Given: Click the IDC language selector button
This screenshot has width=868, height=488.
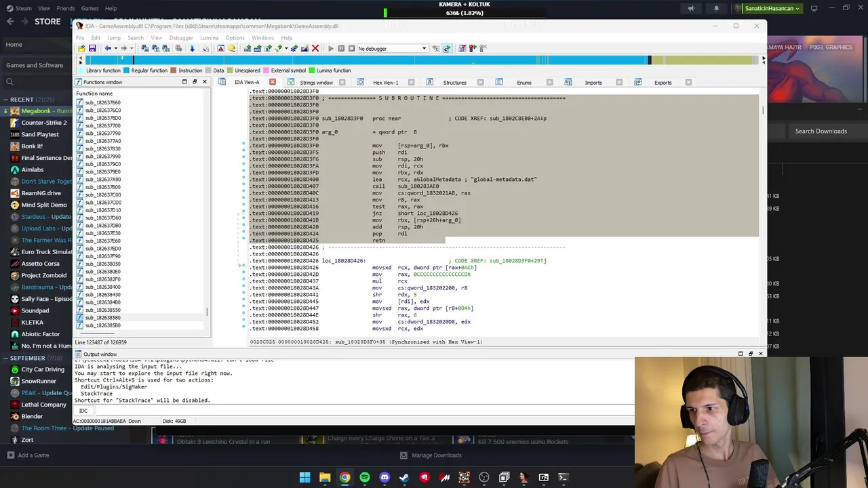Looking at the screenshot, I should tap(83, 411).
